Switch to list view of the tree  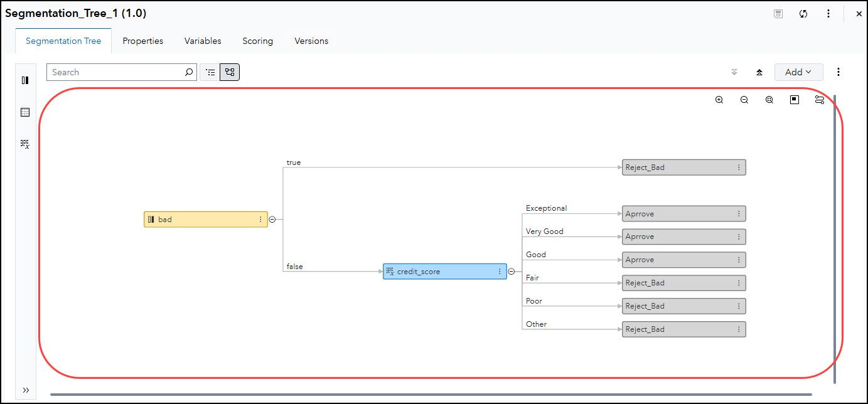[x=210, y=72]
